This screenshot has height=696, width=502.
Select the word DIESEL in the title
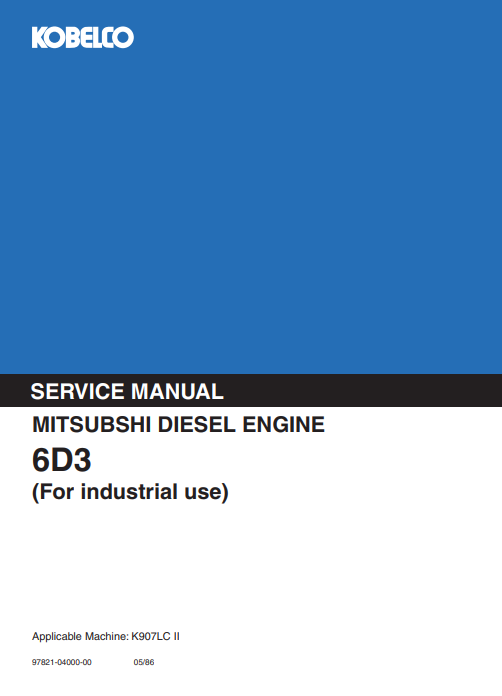click(x=197, y=424)
